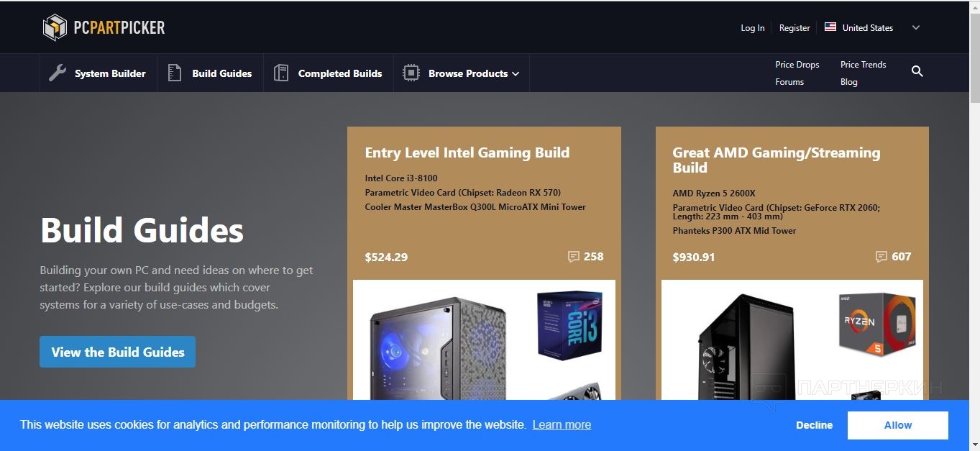Click comment icon next to 607
Viewport: 980px width, 451px height.
tap(881, 257)
